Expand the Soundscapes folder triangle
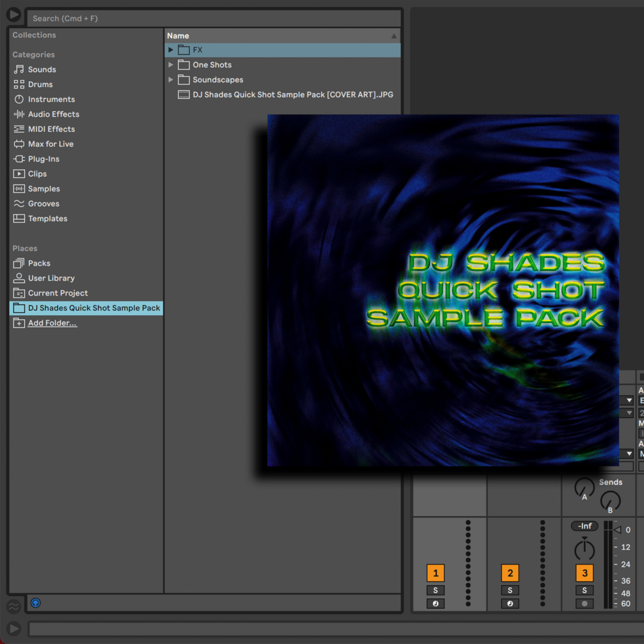644x644 pixels. (170, 79)
